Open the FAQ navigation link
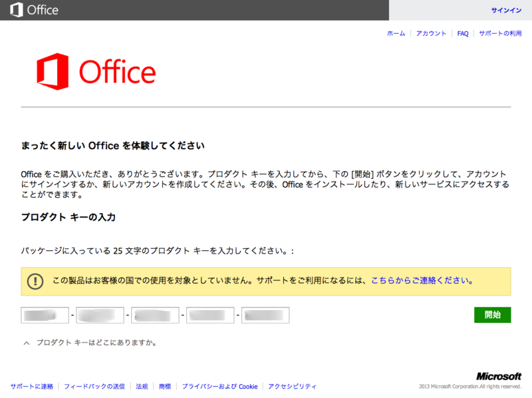 (x=463, y=33)
